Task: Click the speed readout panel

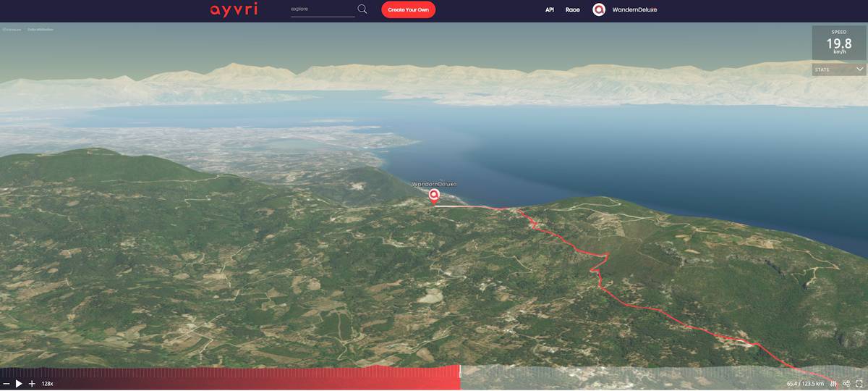Action: tap(838, 43)
